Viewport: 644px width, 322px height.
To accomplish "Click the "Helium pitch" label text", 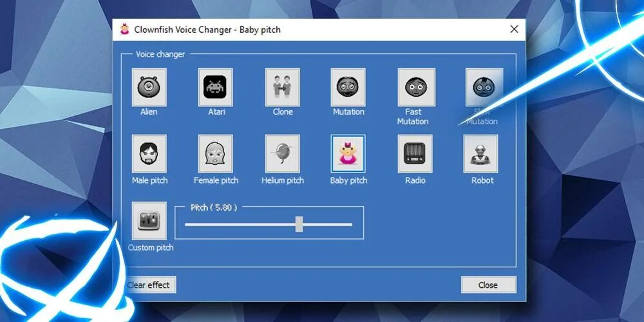I will click(x=283, y=180).
